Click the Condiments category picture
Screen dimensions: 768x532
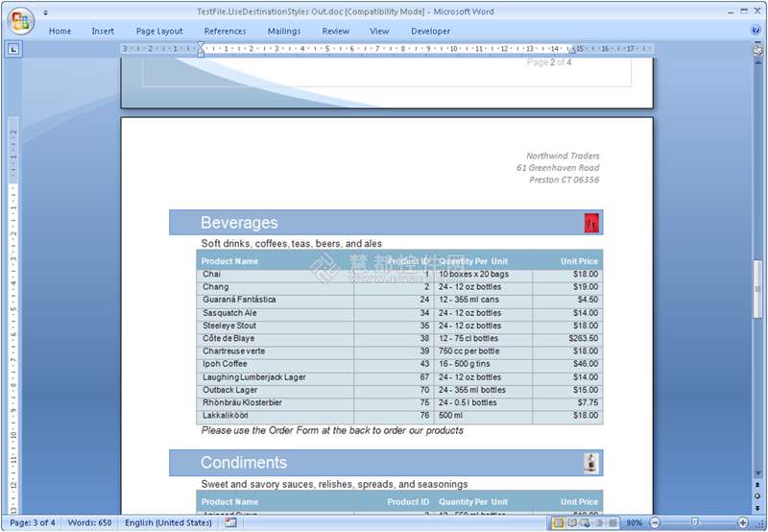(x=591, y=463)
